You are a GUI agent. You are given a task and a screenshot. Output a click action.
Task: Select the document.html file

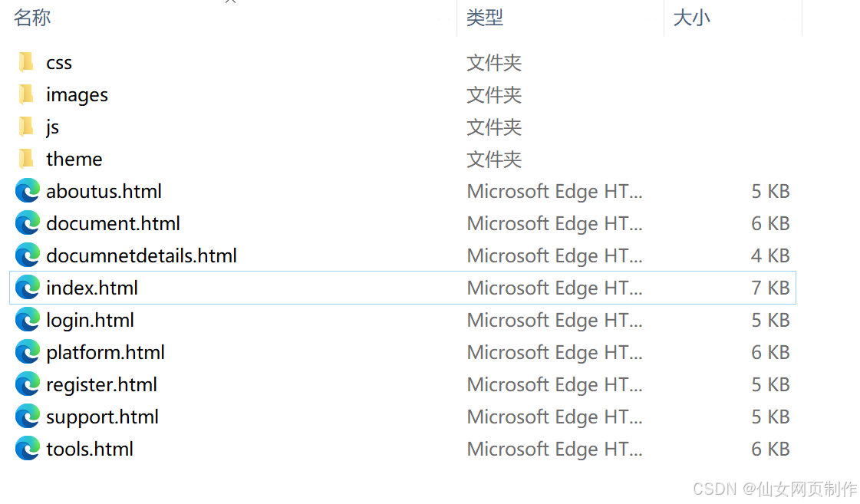pyautogui.click(x=113, y=223)
